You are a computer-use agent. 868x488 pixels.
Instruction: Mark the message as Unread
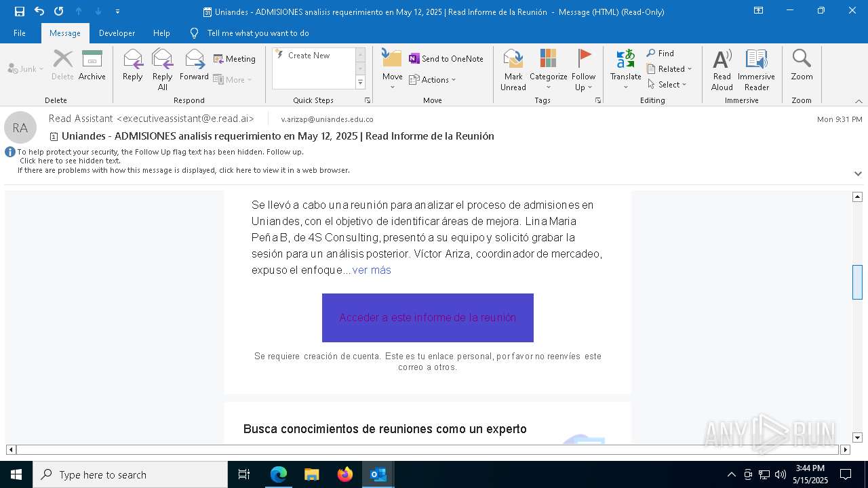coord(513,70)
